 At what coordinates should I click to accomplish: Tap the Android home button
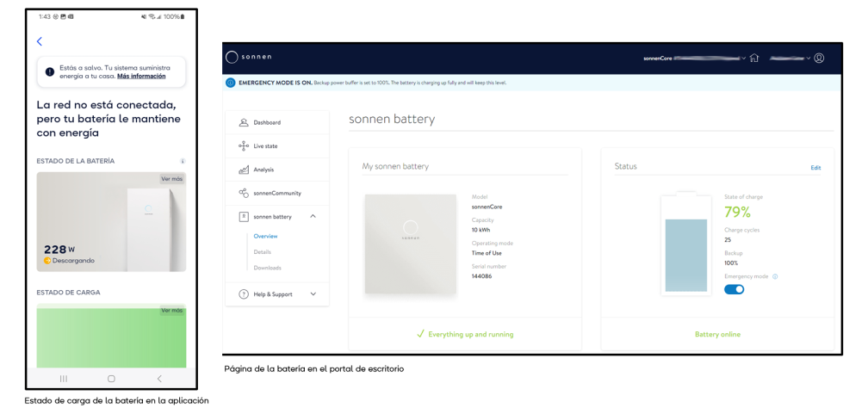click(x=111, y=379)
